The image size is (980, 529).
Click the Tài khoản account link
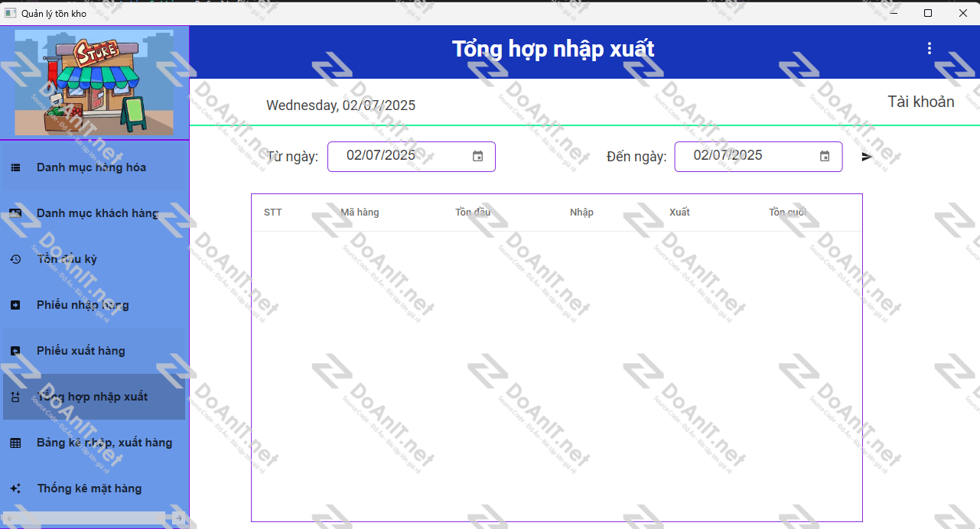(921, 102)
